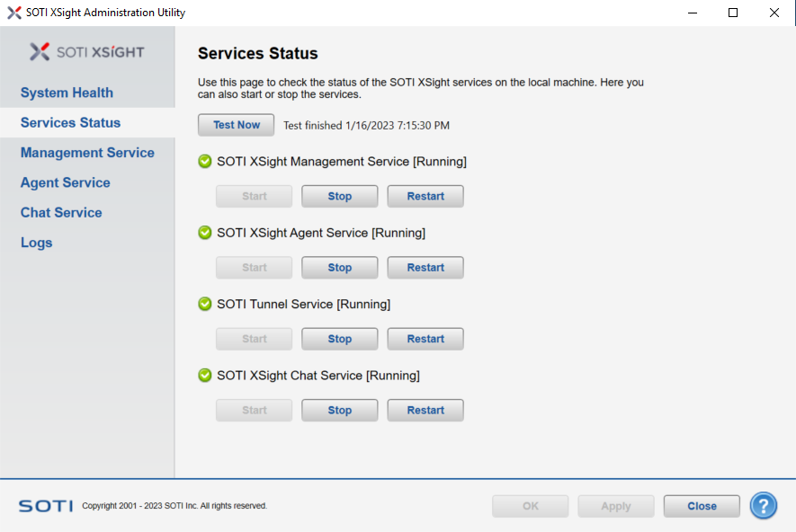This screenshot has height=532, width=796.
Task: Open the Logs page
Action: (37, 243)
